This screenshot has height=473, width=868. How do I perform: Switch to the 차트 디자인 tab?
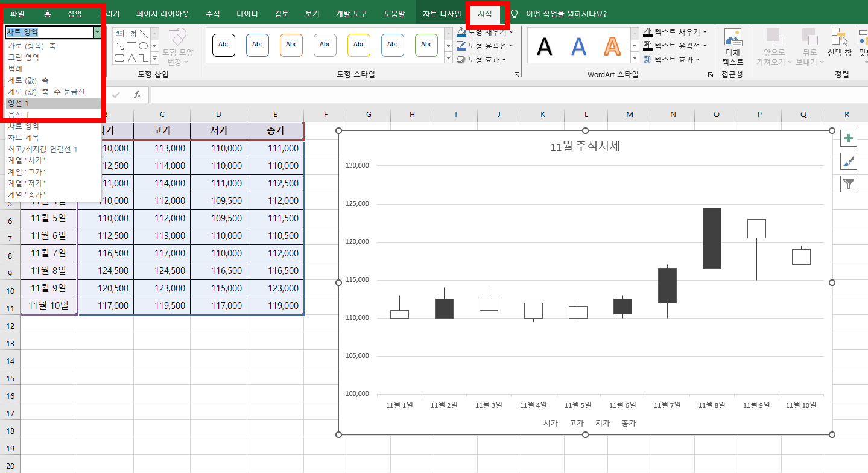442,13
